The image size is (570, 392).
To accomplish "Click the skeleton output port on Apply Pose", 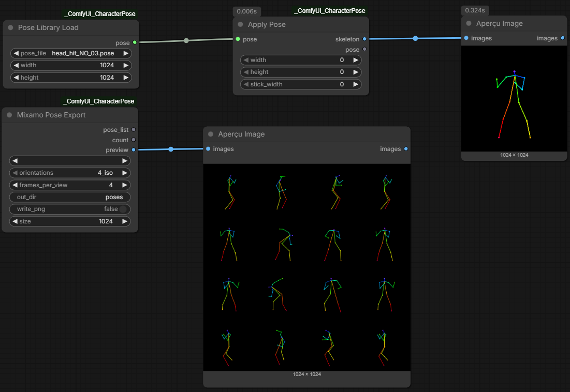I will (364, 39).
